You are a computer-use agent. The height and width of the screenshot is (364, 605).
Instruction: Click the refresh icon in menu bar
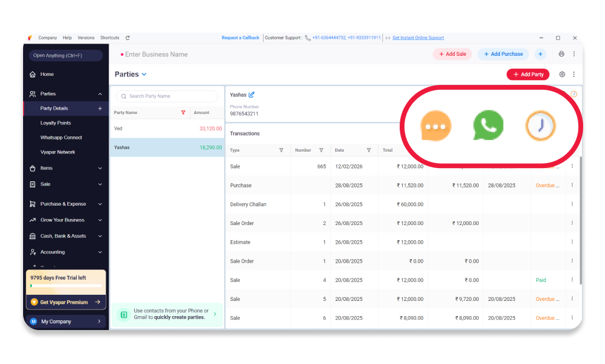pos(128,38)
